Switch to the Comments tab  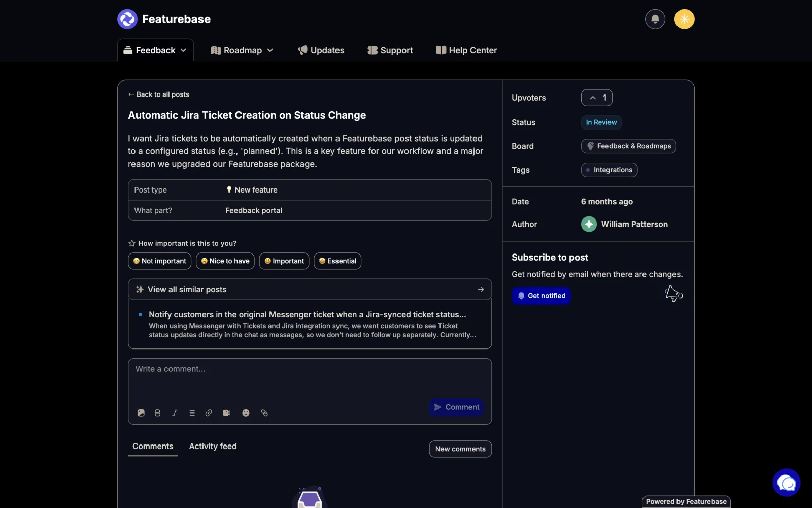point(153,446)
